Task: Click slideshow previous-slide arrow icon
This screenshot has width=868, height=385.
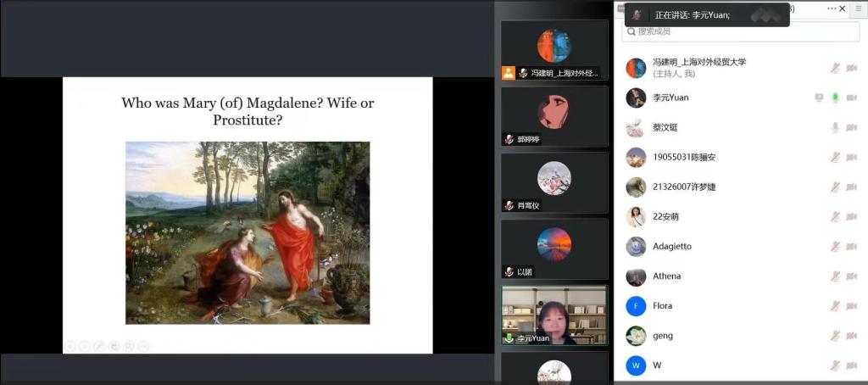Action: (x=70, y=346)
